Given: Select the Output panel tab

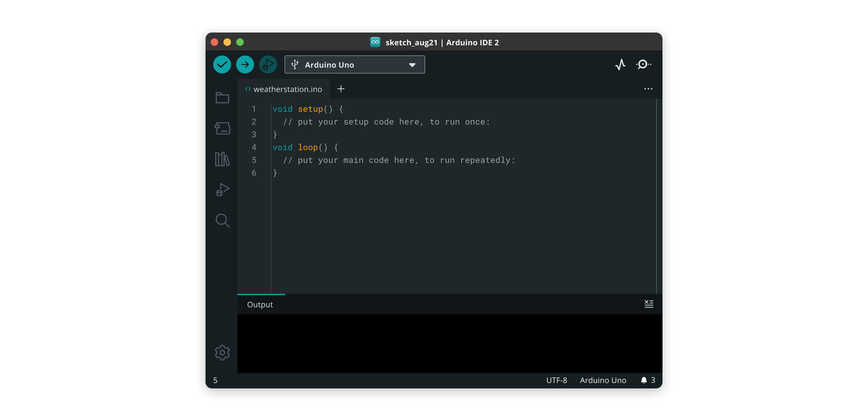Looking at the screenshot, I should coord(260,305).
